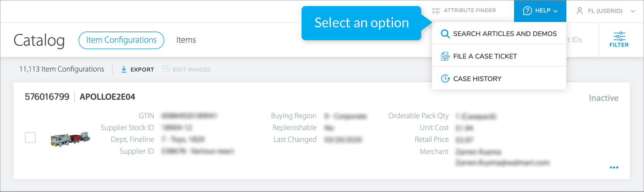This screenshot has width=644, height=192.
Task: Click the Case History clock icon
Action: (x=445, y=79)
